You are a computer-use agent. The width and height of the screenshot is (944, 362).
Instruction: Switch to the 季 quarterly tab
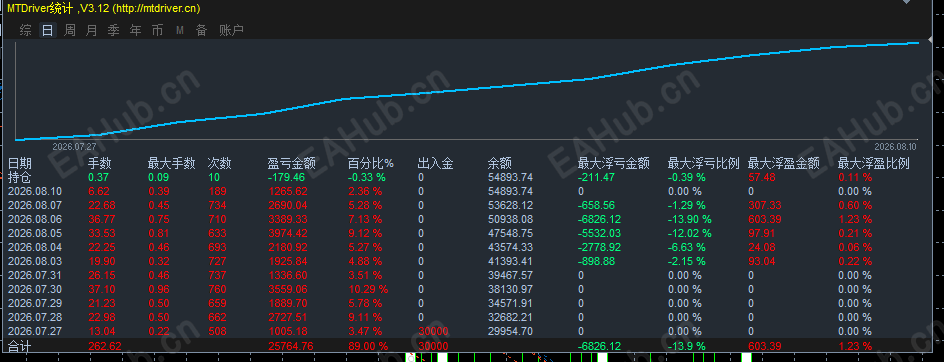pyautogui.click(x=113, y=30)
